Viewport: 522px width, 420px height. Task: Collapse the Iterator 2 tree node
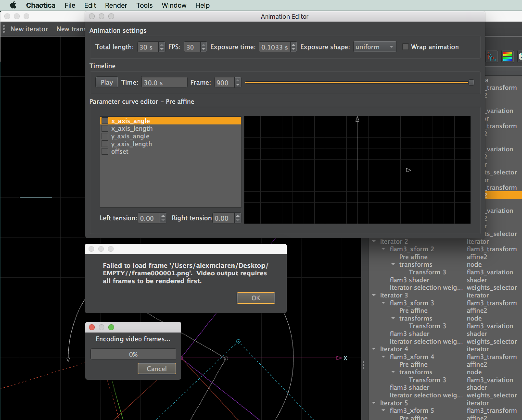[374, 241]
